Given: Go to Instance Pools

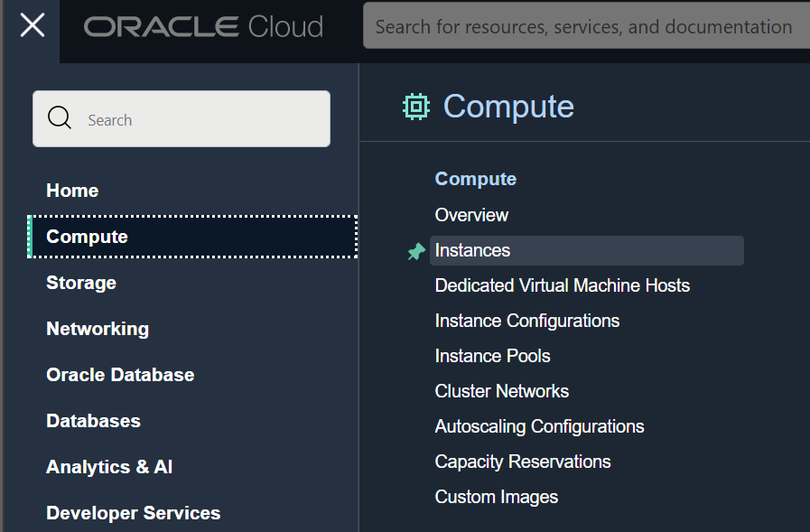Looking at the screenshot, I should [493, 356].
